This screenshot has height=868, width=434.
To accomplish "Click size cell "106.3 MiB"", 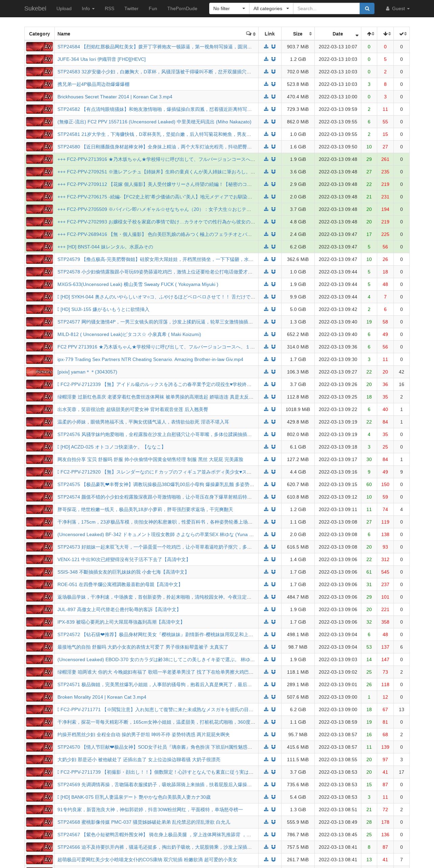I will point(298,372).
